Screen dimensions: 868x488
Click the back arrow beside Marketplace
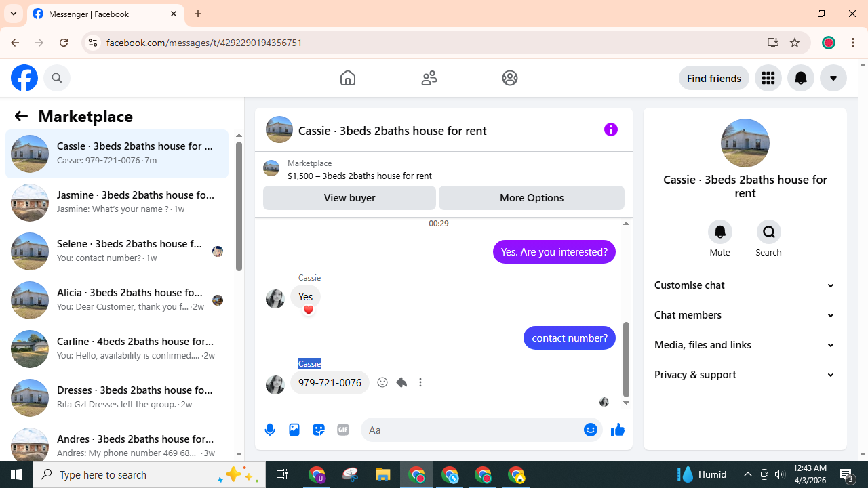(21, 116)
